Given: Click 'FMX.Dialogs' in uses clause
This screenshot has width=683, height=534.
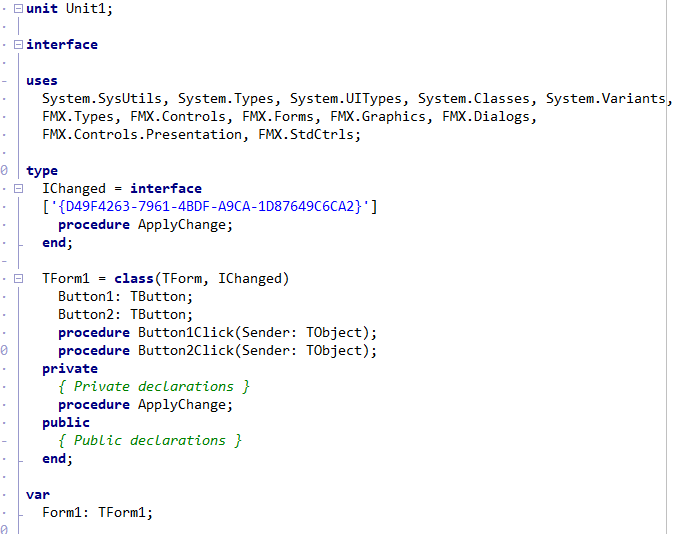Looking at the screenshot, I should (x=486, y=117).
